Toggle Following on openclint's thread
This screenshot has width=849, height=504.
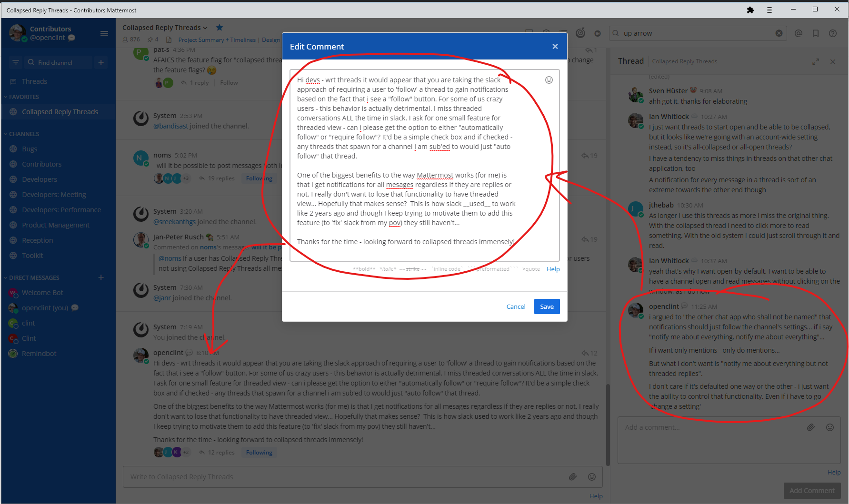[259, 452]
